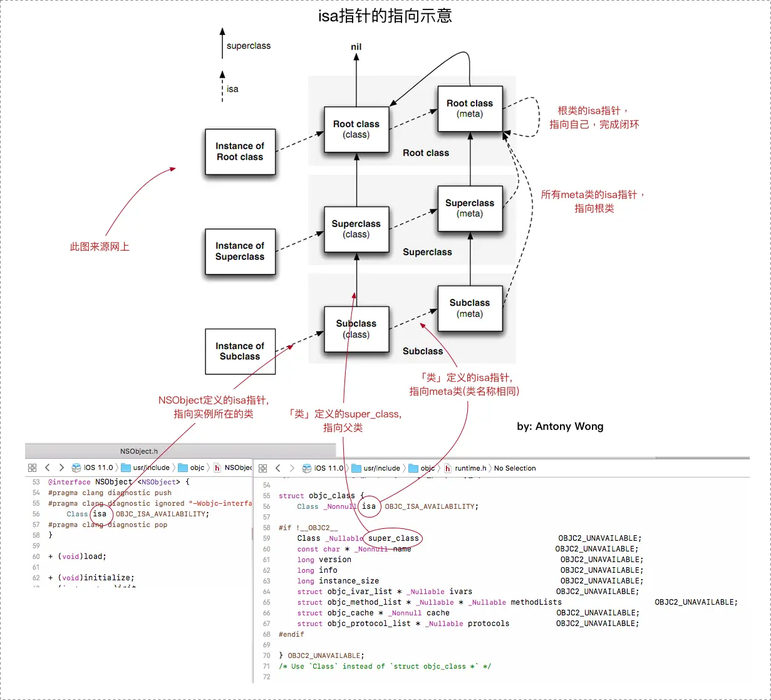Go back in the NSObject.h editor jump bar

pos(48,468)
